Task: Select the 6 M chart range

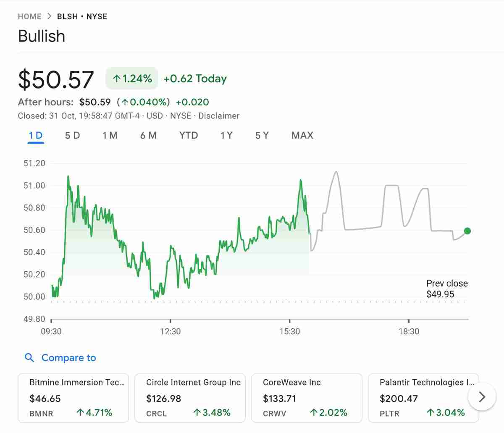Action: (148, 135)
